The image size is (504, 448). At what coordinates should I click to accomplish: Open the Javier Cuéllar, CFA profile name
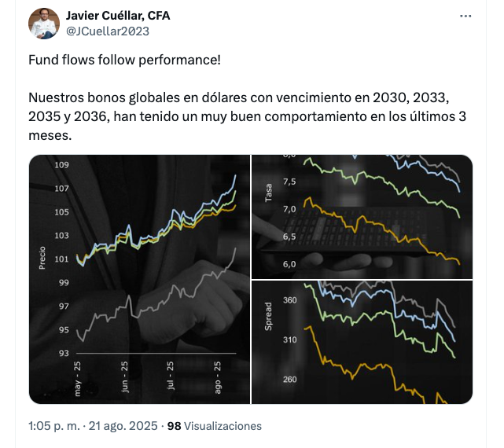pyautogui.click(x=118, y=16)
